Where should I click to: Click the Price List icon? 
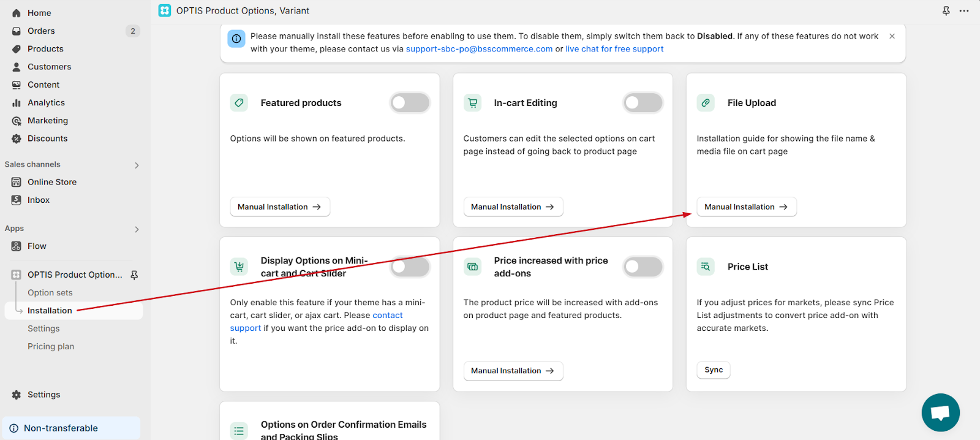click(x=706, y=267)
